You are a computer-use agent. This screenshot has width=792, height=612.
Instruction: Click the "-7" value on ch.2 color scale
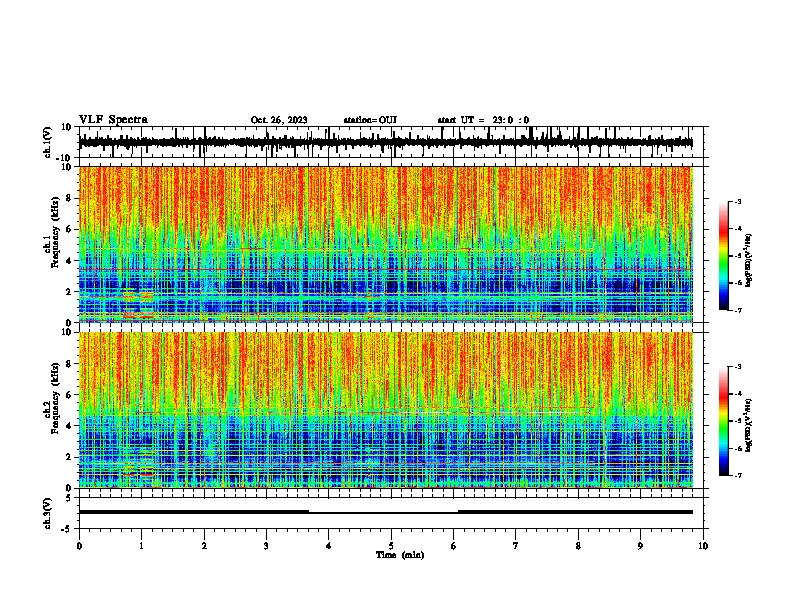tap(738, 476)
